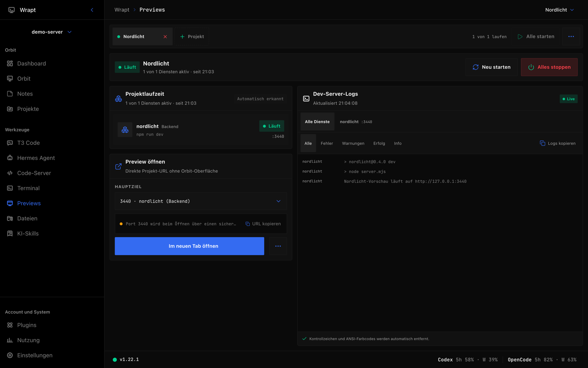Open more options next to Im neuen Tab öffnen
This screenshot has height=368, width=588.
pos(278,246)
